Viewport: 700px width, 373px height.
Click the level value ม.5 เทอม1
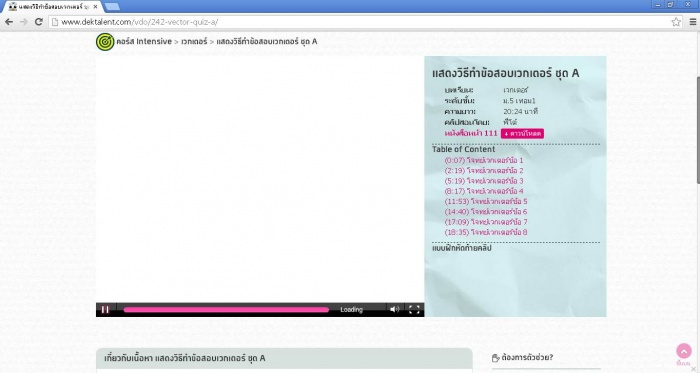(519, 100)
